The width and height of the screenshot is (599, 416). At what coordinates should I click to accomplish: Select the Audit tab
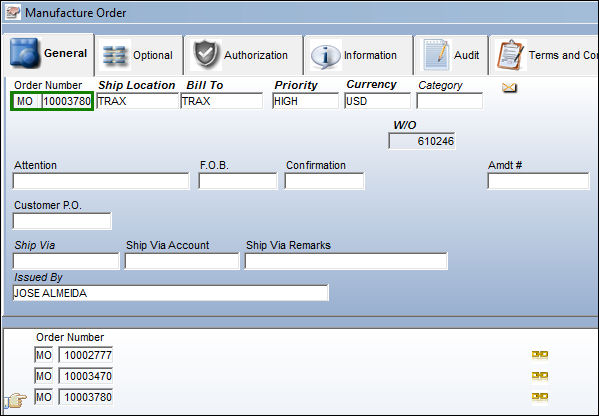tap(451, 56)
